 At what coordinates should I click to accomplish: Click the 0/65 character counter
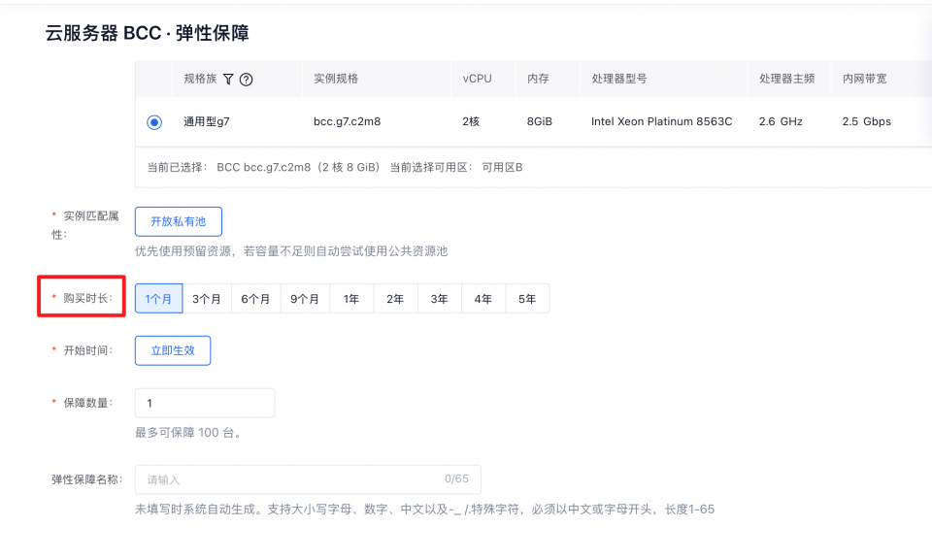(x=456, y=479)
